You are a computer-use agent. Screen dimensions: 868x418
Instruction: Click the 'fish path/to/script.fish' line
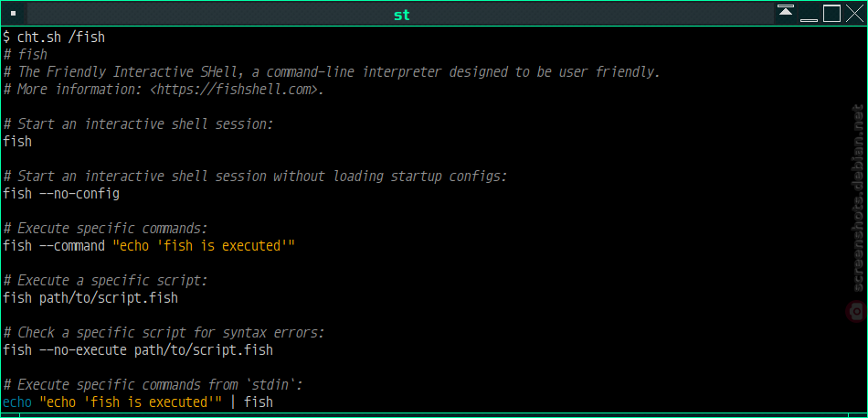tap(90, 297)
